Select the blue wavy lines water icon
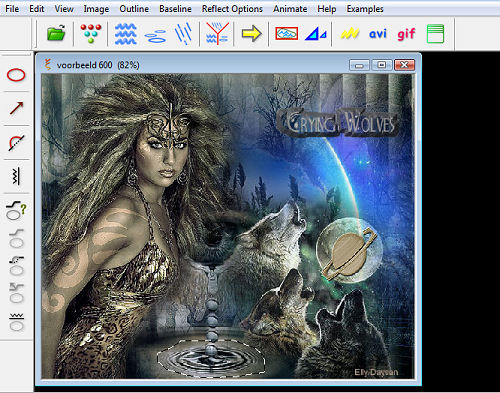 click(x=125, y=34)
